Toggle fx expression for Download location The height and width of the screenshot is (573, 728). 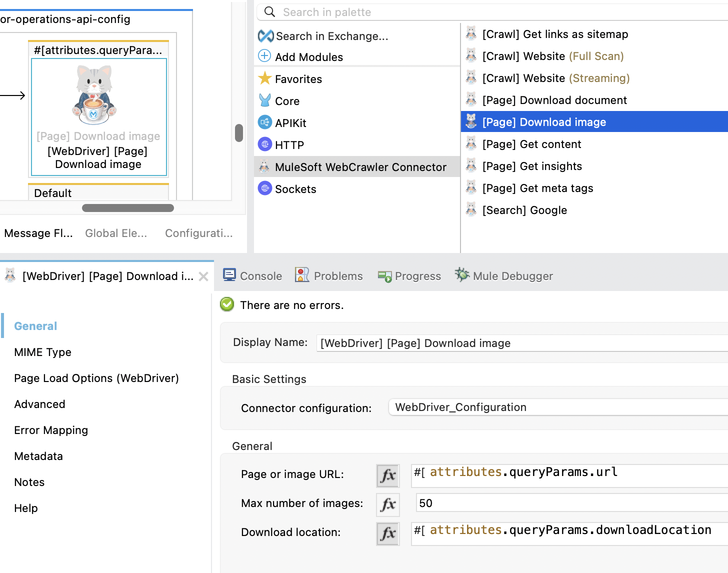388,533
